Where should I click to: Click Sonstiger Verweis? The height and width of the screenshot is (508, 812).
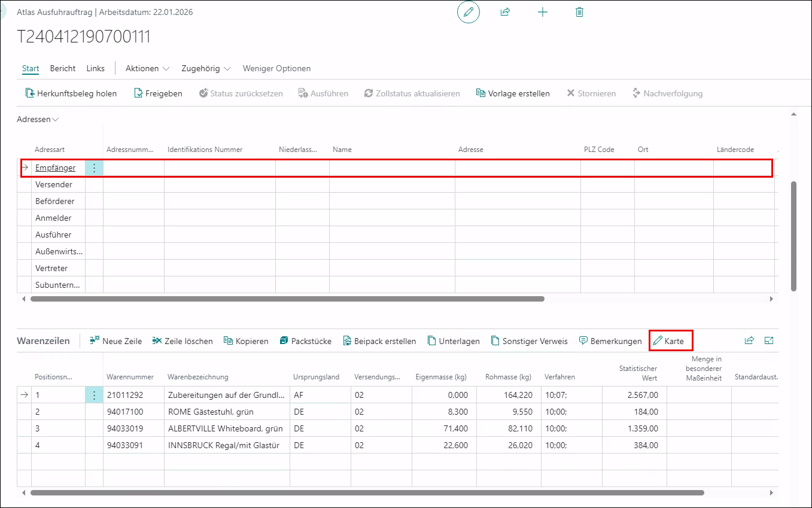(x=529, y=341)
